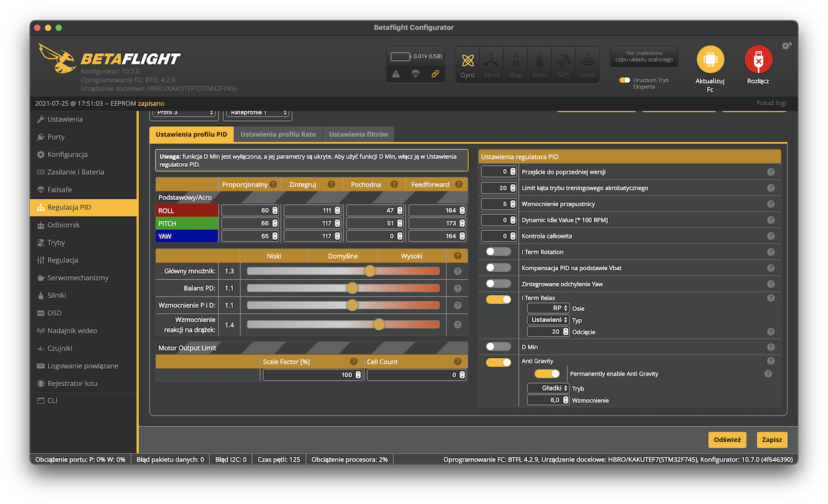Open Porty in sidebar
Image resolution: width=828 pixels, height=504 pixels.
pos(83,137)
